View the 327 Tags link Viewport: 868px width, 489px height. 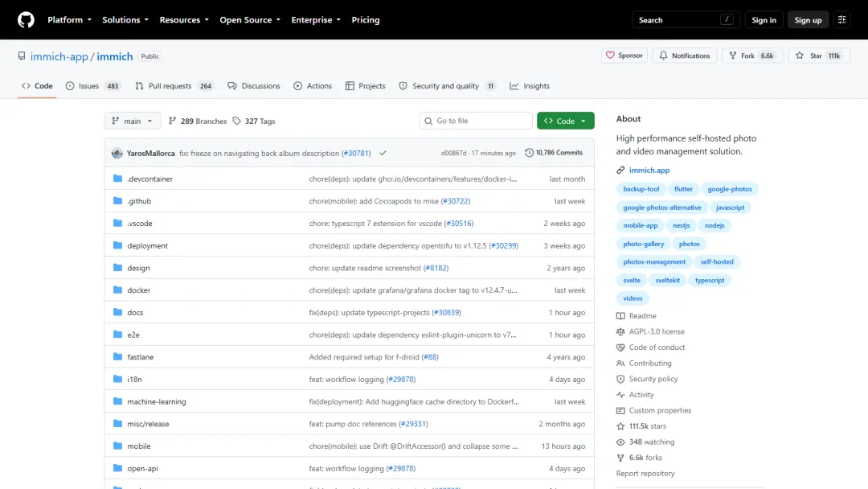point(254,121)
